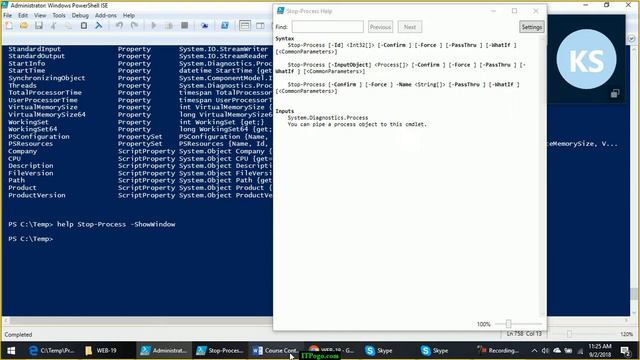Click the 'PSConfiguration' row in console
The height and width of the screenshot is (360, 640).
coord(140,136)
